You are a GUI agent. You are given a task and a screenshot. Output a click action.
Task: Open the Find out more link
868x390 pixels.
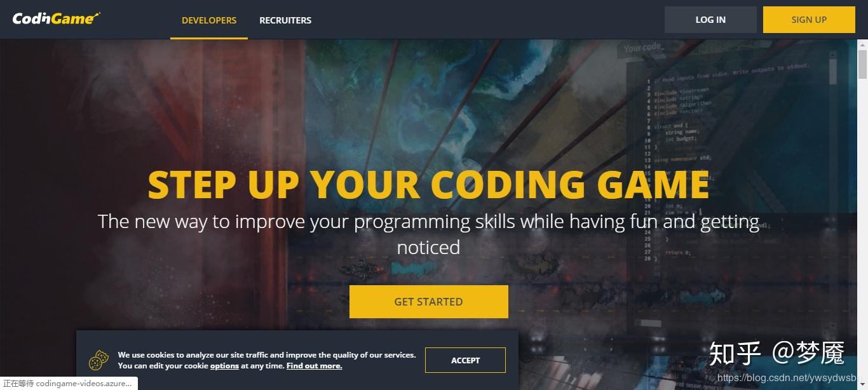pos(314,366)
